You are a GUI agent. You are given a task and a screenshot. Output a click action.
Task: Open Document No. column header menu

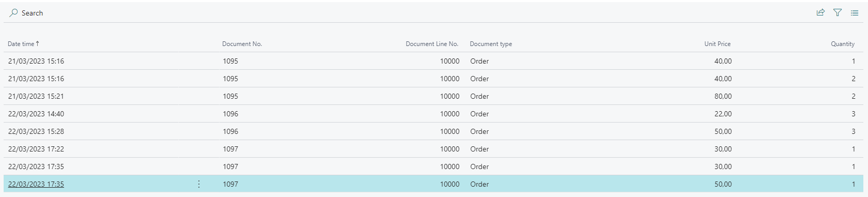[x=242, y=44]
